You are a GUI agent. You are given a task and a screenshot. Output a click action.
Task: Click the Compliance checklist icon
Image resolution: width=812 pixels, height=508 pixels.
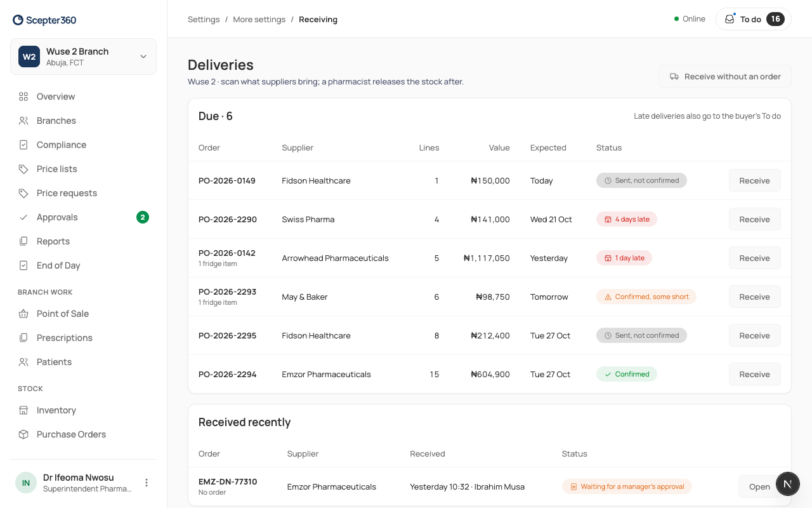pos(23,145)
